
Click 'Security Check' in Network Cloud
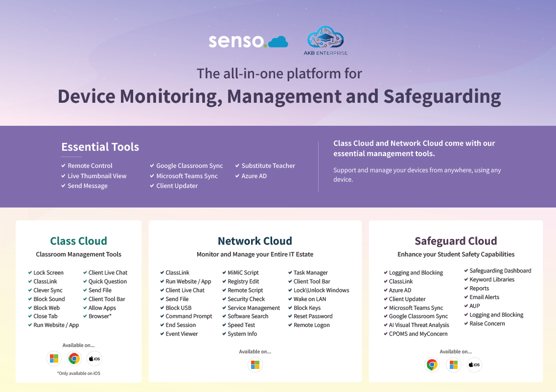pyautogui.click(x=246, y=299)
